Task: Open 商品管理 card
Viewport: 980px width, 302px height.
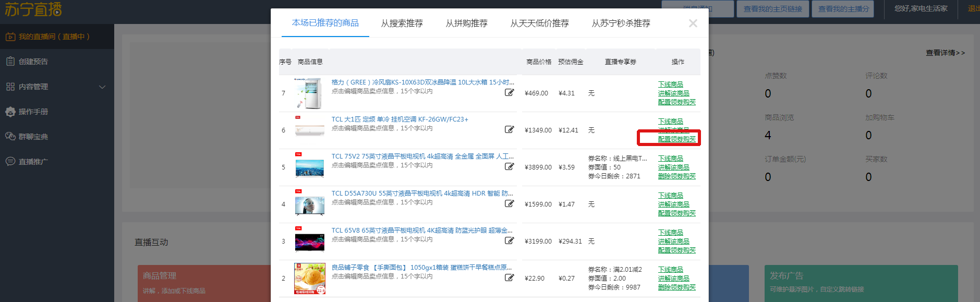Action: point(204,283)
